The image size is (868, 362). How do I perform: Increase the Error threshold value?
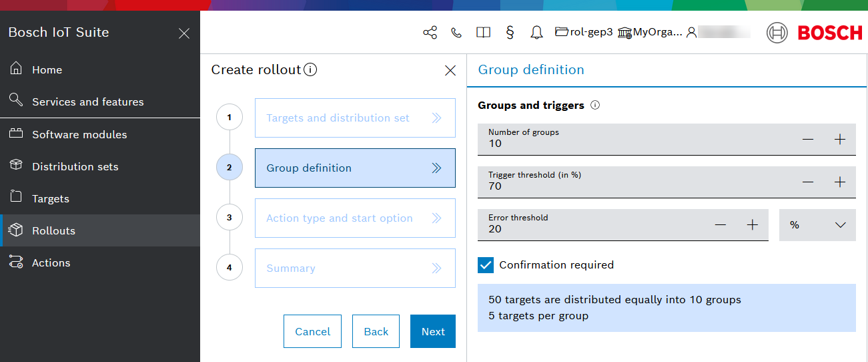(x=753, y=225)
